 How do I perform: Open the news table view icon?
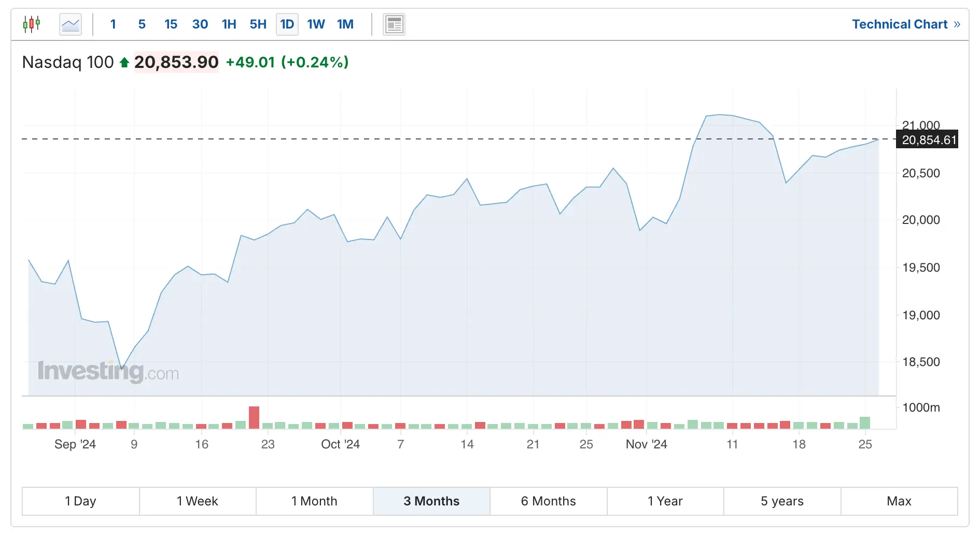pos(394,24)
